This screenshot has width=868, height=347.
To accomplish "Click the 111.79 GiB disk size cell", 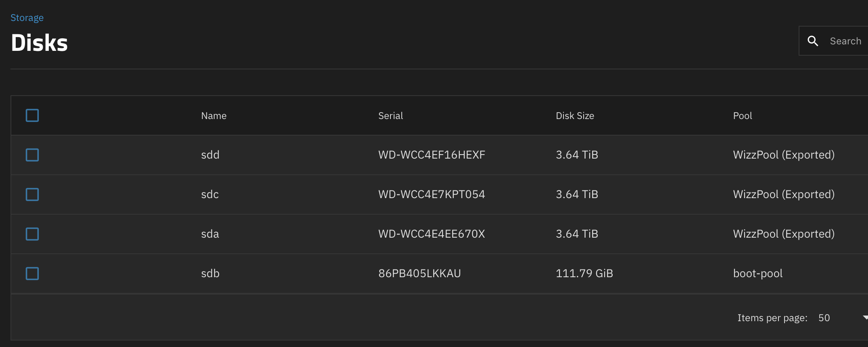I will click(x=584, y=274).
